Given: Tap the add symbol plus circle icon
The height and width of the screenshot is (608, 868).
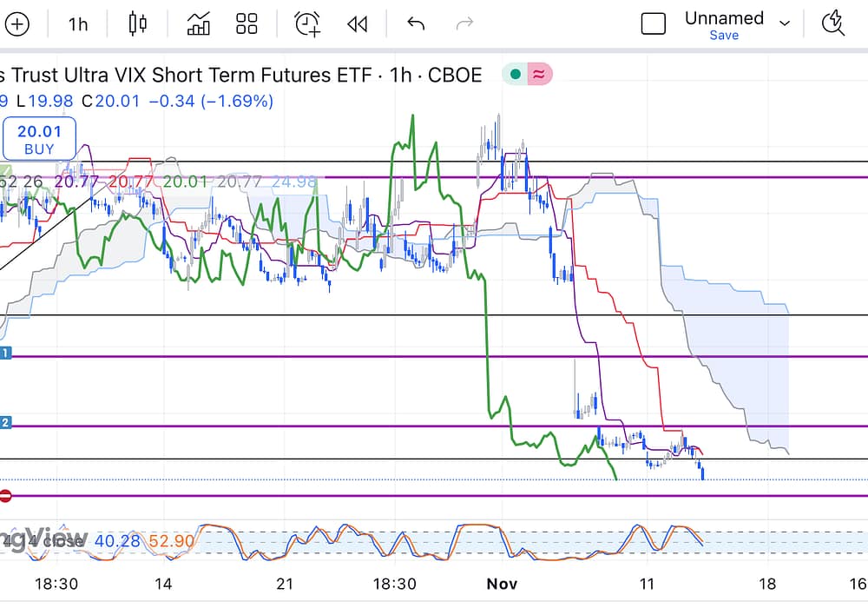Looking at the screenshot, I should [x=16, y=24].
